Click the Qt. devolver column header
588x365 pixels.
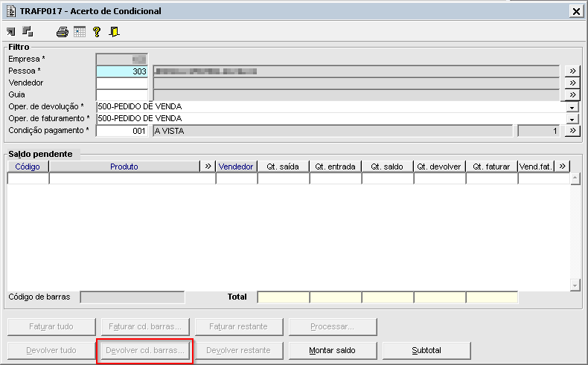(439, 167)
